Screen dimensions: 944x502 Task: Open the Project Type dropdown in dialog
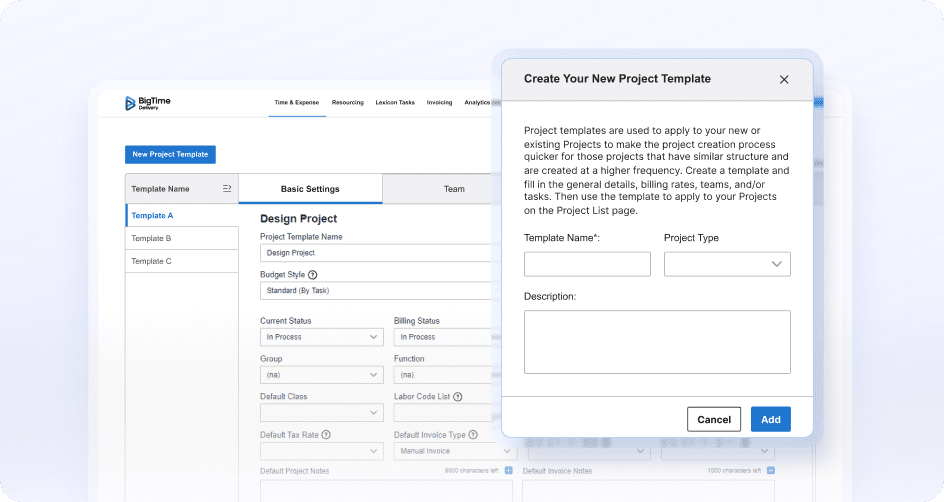727,264
